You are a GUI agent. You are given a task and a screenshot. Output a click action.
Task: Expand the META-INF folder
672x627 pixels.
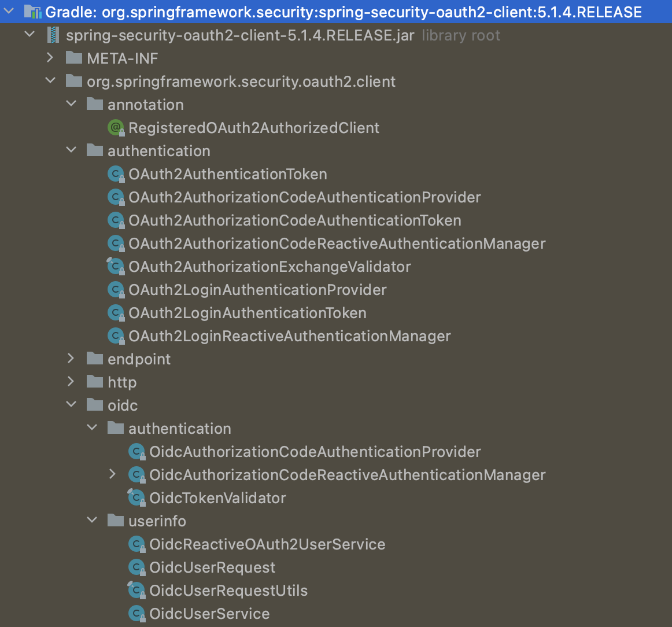(50, 57)
